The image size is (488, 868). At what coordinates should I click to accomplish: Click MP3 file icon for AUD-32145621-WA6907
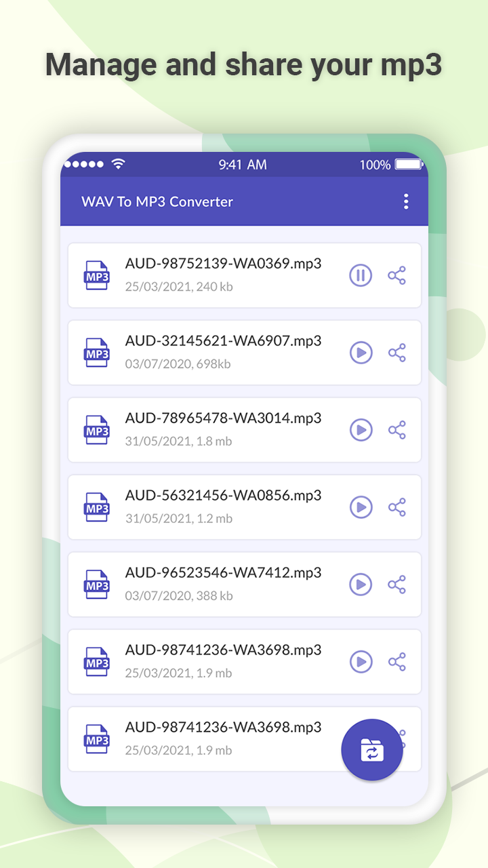point(97,353)
